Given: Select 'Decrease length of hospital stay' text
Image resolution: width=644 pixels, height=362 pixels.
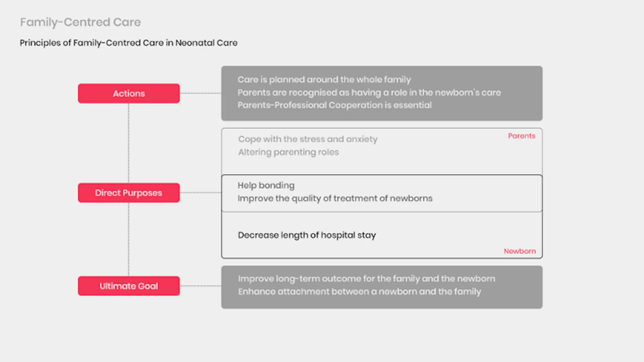Looking at the screenshot, I should click(307, 235).
